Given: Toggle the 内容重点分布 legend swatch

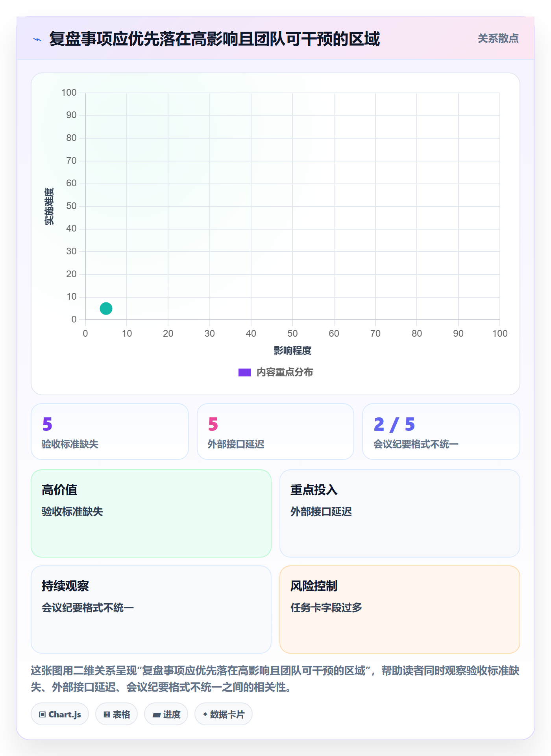Looking at the screenshot, I should 244,372.
